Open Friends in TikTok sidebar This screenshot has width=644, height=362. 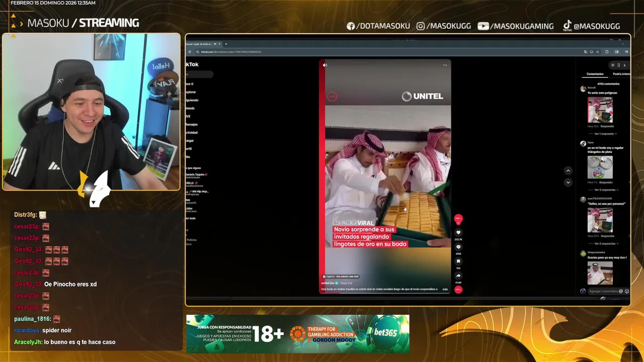pyautogui.click(x=190, y=108)
